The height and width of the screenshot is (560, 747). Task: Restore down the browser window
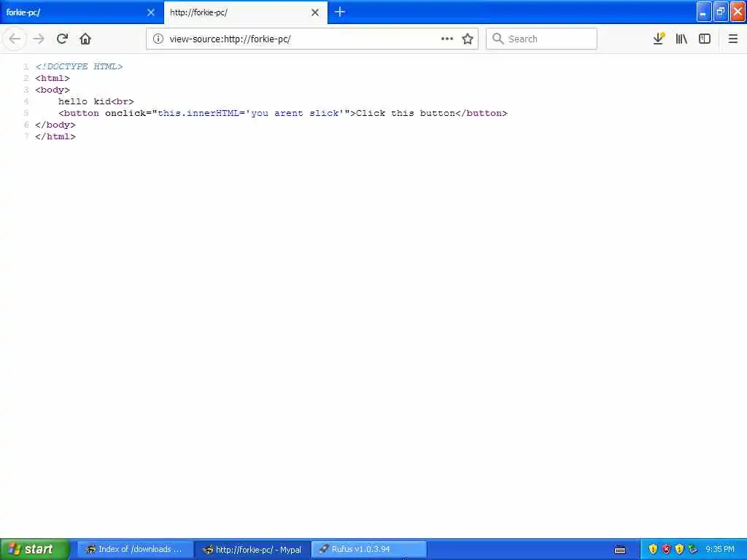coord(721,12)
